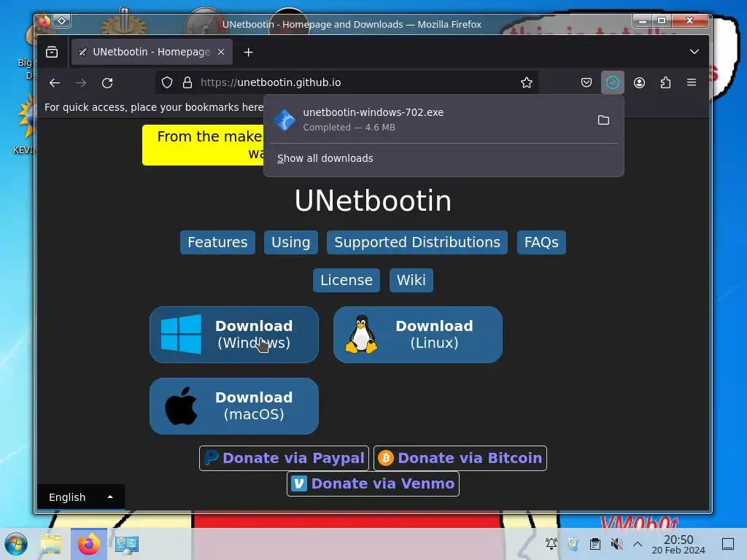747x560 pixels.
Task: Toggle the downloads panel toolbar icon
Action: point(613,83)
